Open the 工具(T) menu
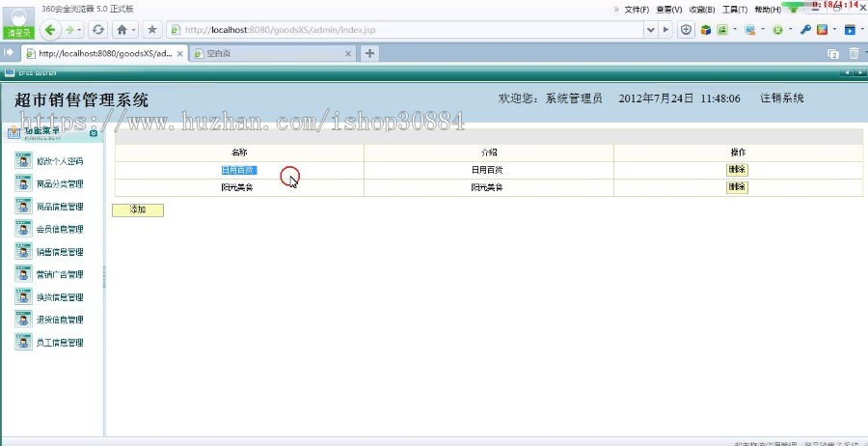Screen dimensions: 868x446 coord(735,10)
